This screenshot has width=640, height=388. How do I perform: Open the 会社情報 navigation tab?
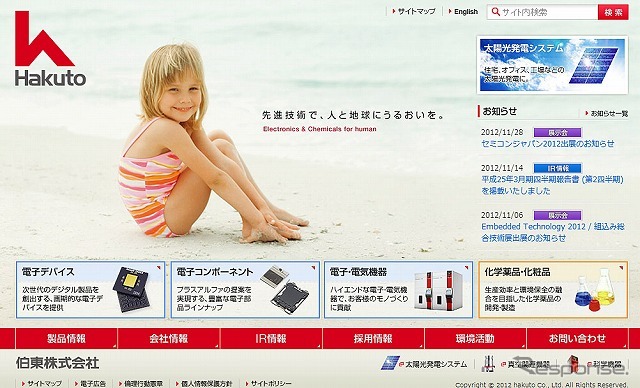(169, 339)
